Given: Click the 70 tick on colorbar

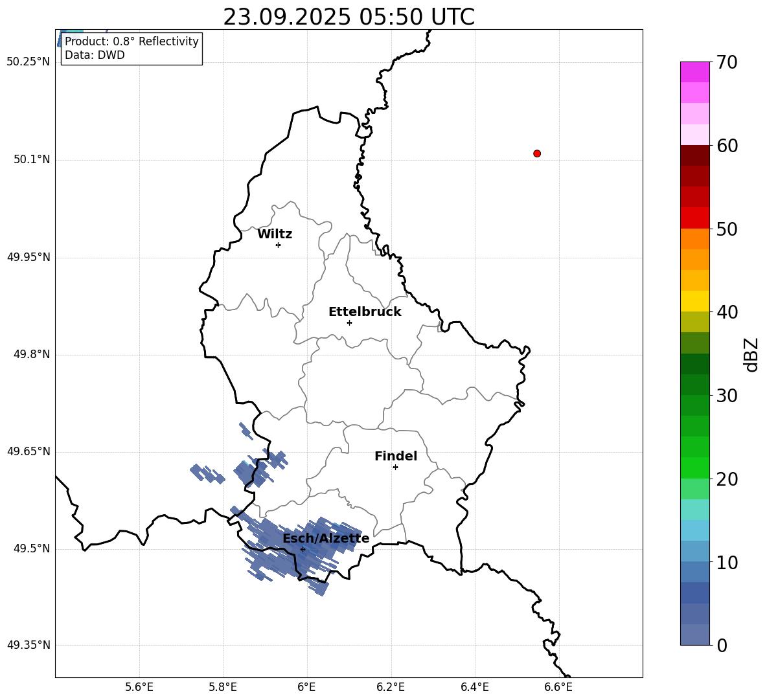Looking at the screenshot, I should pos(727,62).
